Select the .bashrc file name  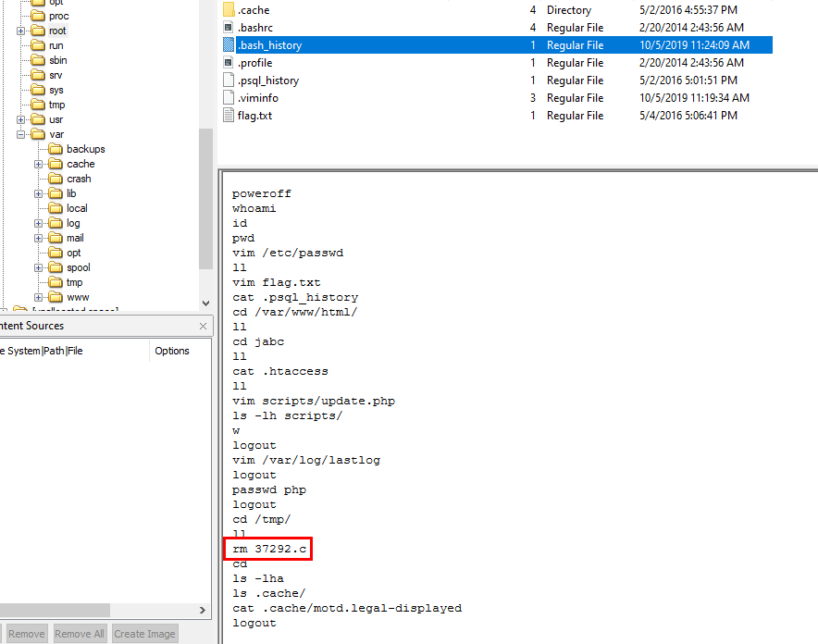click(255, 28)
